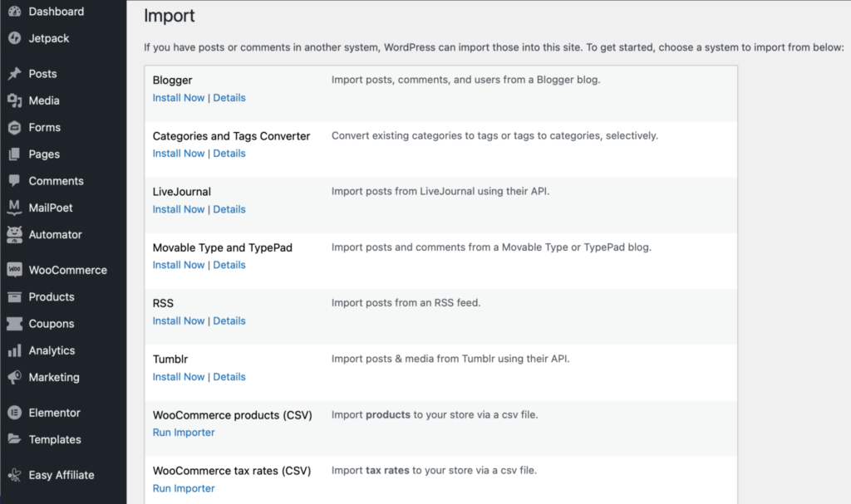Image resolution: width=851 pixels, height=504 pixels.
Task: Click the Easy Affiliate icon
Action: tap(15, 475)
